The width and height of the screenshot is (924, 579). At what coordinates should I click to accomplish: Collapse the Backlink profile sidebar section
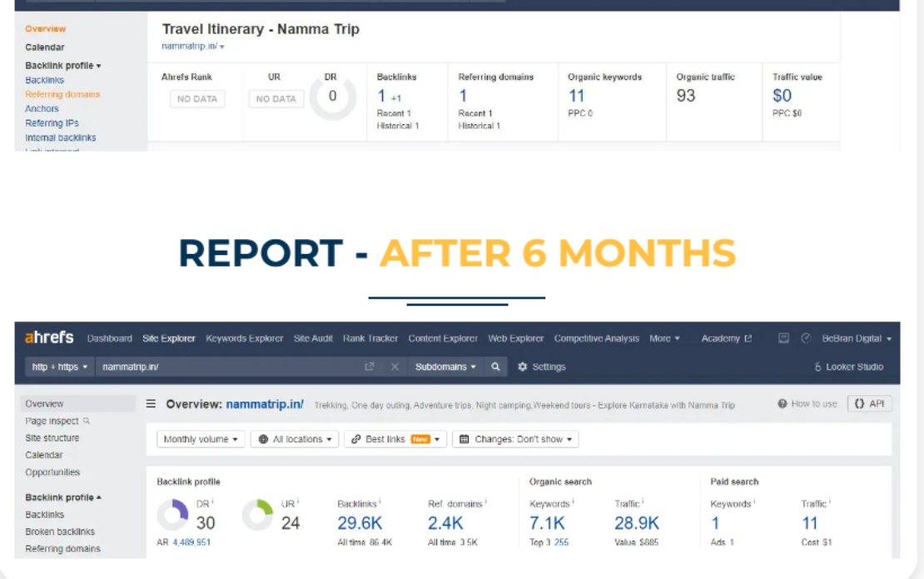(63, 497)
